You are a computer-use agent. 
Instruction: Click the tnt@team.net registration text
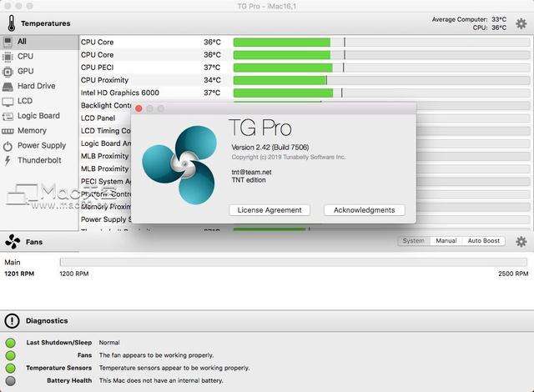click(x=251, y=172)
